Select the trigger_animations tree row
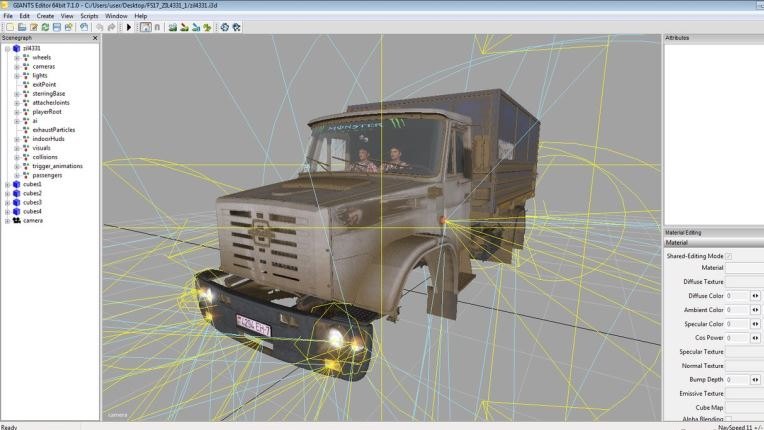This screenshot has height=430, width=764. pyautogui.click(x=57, y=166)
